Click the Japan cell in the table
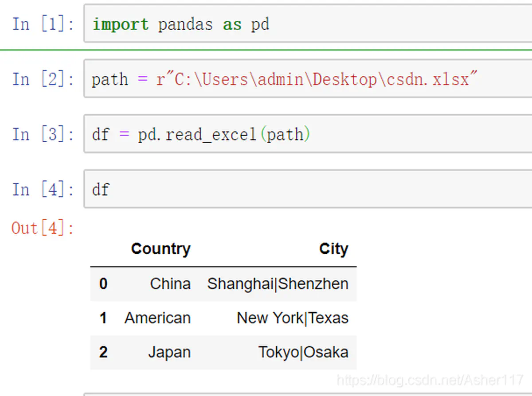The width and height of the screenshot is (532, 396). tap(169, 352)
